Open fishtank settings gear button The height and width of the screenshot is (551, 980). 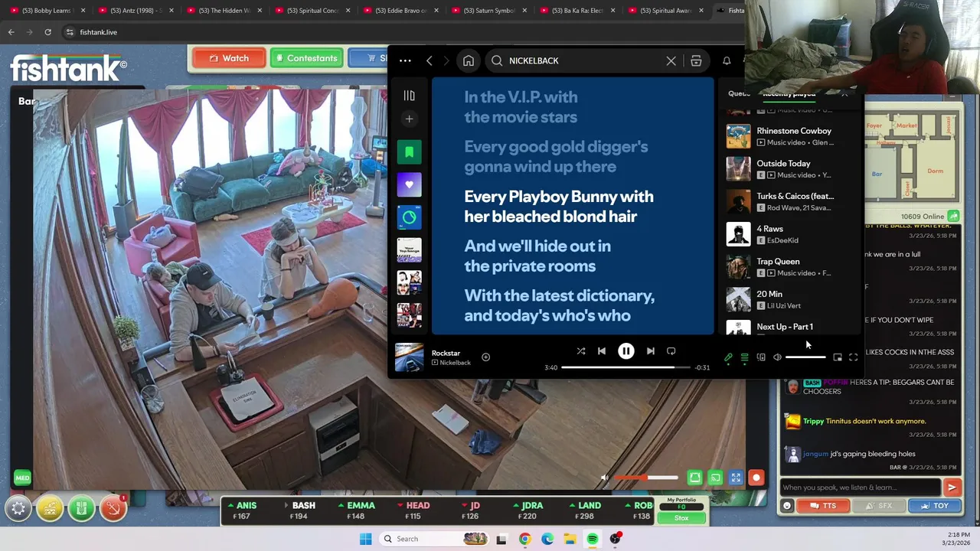click(18, 508)
